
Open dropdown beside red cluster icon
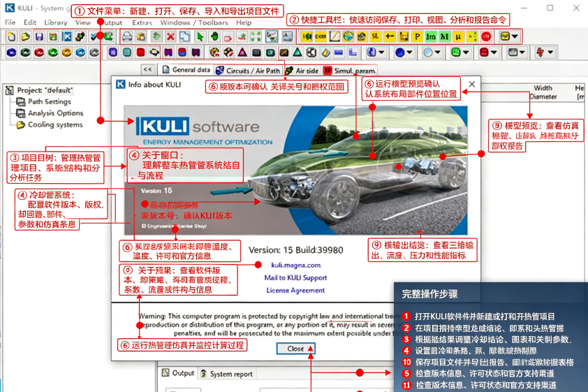point(550,52)
